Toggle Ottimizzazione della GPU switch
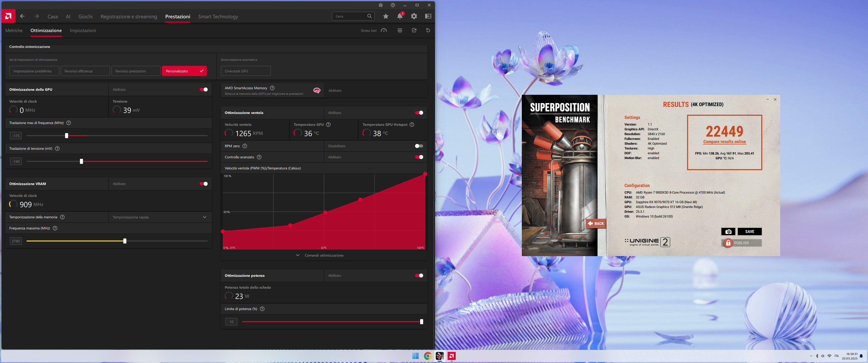 [204, 89]
